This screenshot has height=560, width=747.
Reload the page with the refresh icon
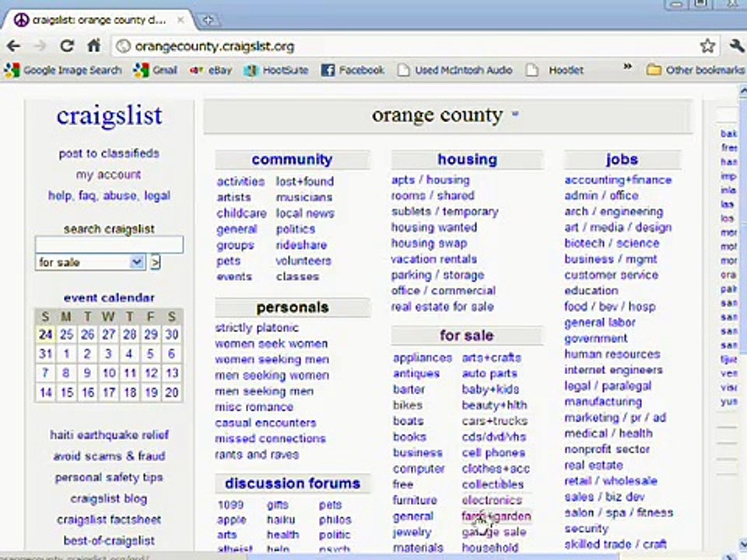(67, 46)
